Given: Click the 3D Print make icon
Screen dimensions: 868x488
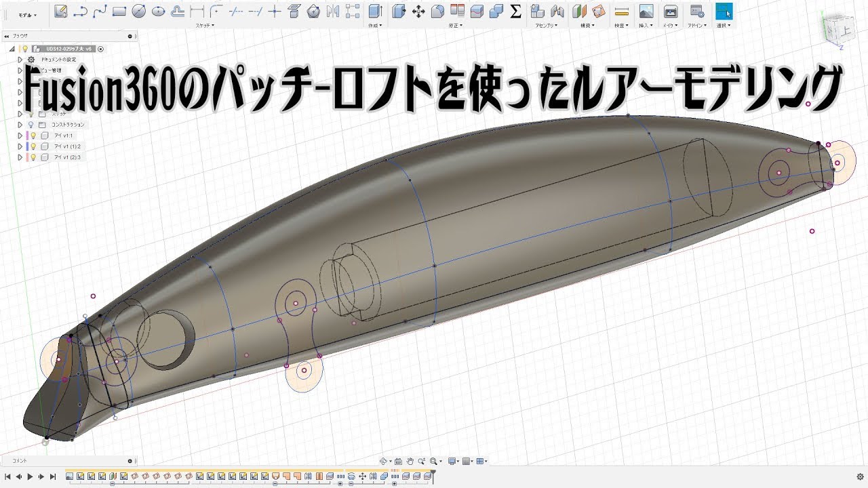Looking at the screenshot, I should [x=670, y=11].
